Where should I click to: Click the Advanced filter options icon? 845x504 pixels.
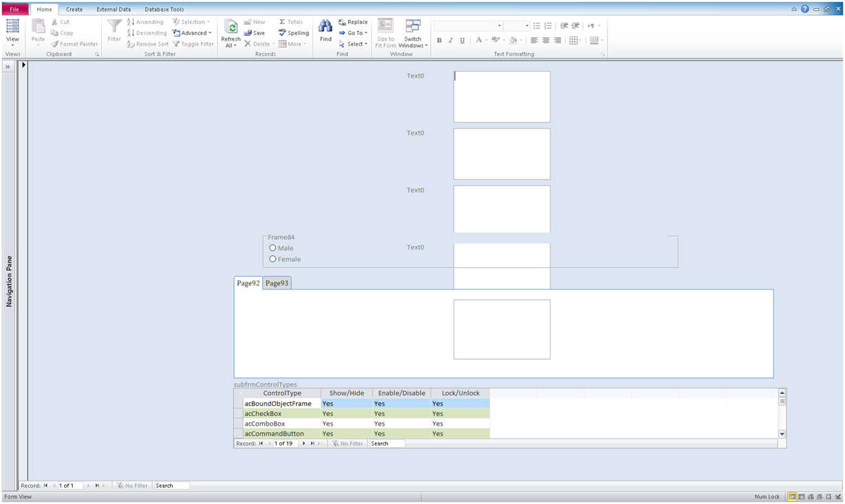click(x=177, y=33)
